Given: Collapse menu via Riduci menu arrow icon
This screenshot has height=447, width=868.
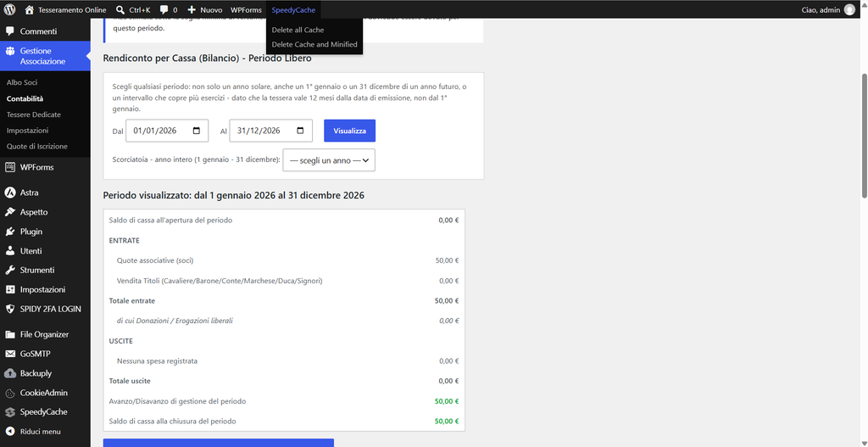Looking at the screenshot, I should tap(10, 431).
